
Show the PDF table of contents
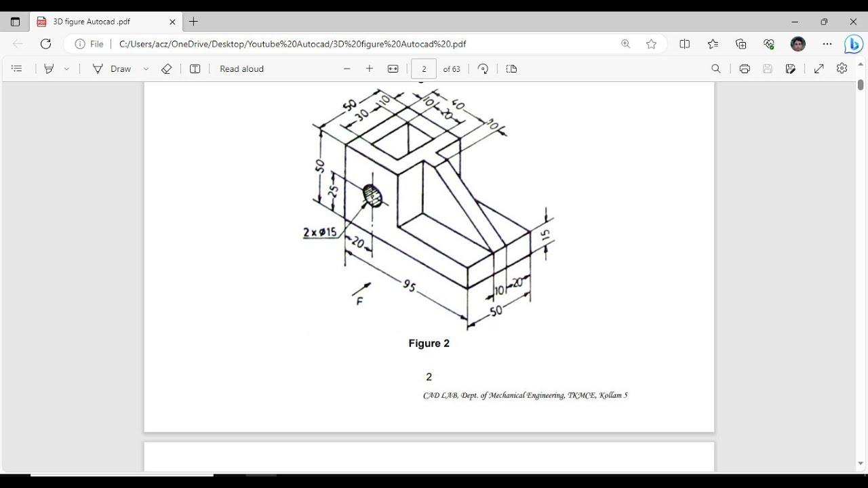coord(18,68)
